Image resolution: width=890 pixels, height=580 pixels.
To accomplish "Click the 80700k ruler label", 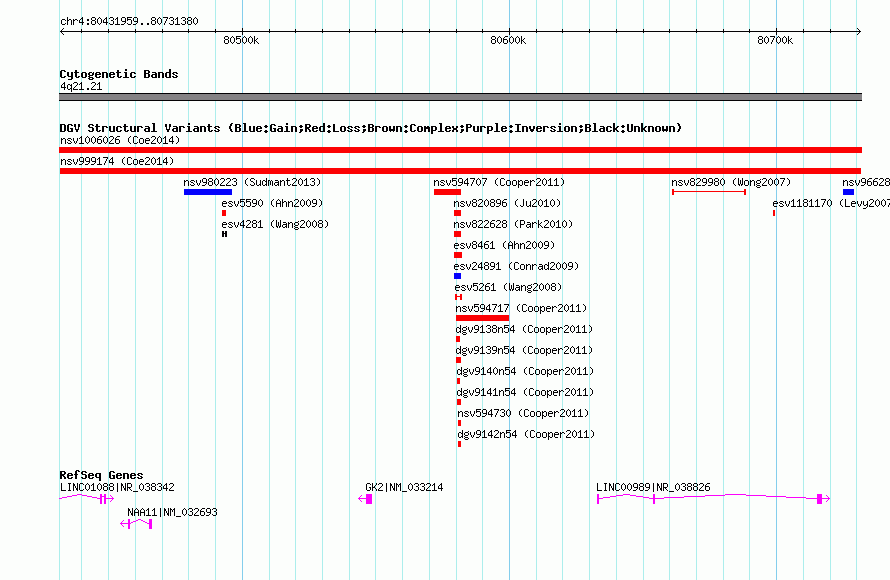I will click(775, 40).
